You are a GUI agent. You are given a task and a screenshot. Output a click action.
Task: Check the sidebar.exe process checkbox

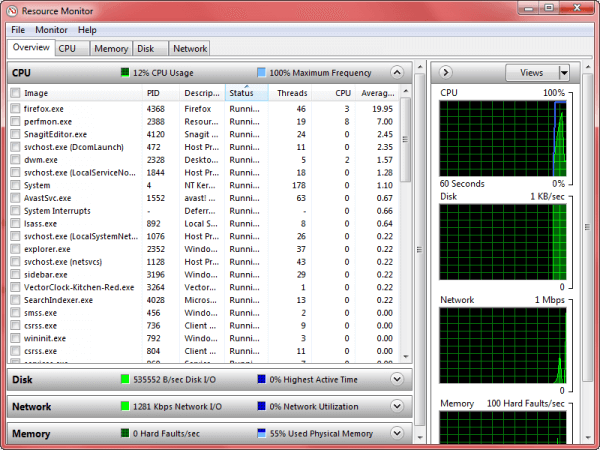pyautogui.click(x=15, y=274)
